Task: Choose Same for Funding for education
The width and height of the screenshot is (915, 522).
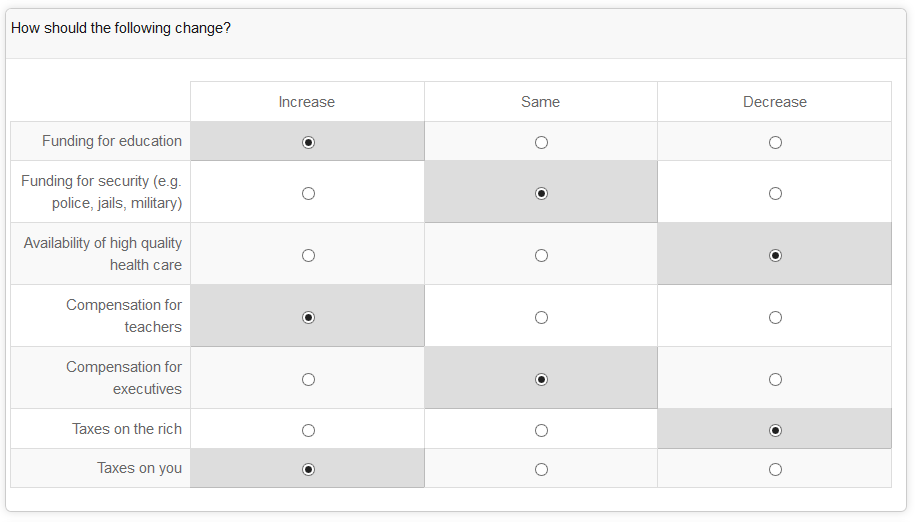Action: 541,142
